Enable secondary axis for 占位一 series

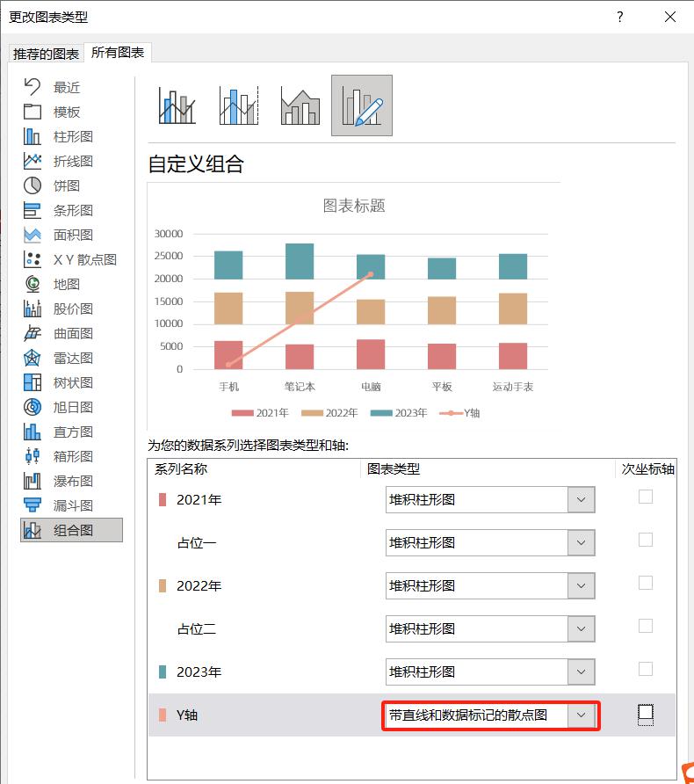pos(646,540)
